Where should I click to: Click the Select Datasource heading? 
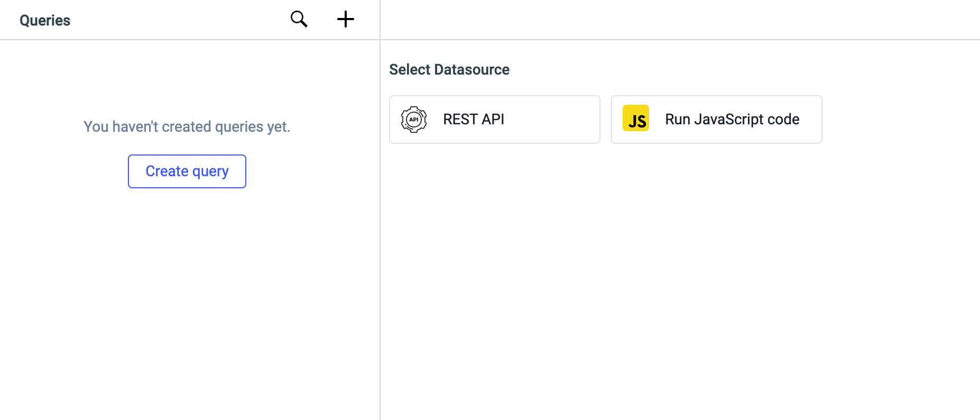[449, 69]
